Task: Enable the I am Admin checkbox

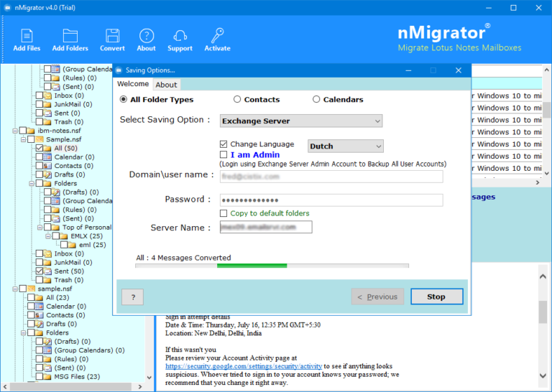Action: coord(224,154)
